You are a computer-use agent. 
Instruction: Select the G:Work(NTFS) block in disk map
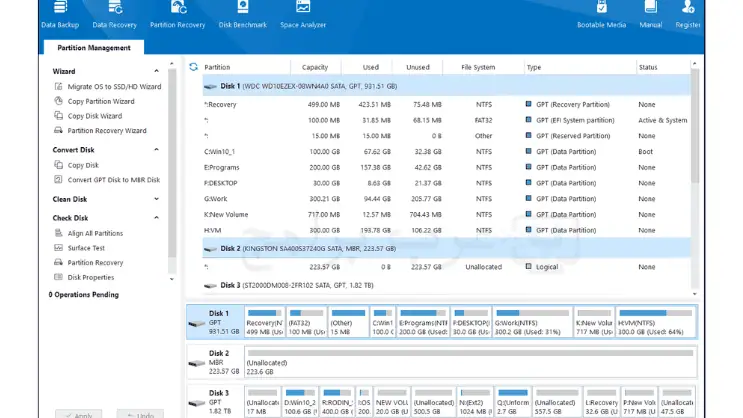pos(533,322)
